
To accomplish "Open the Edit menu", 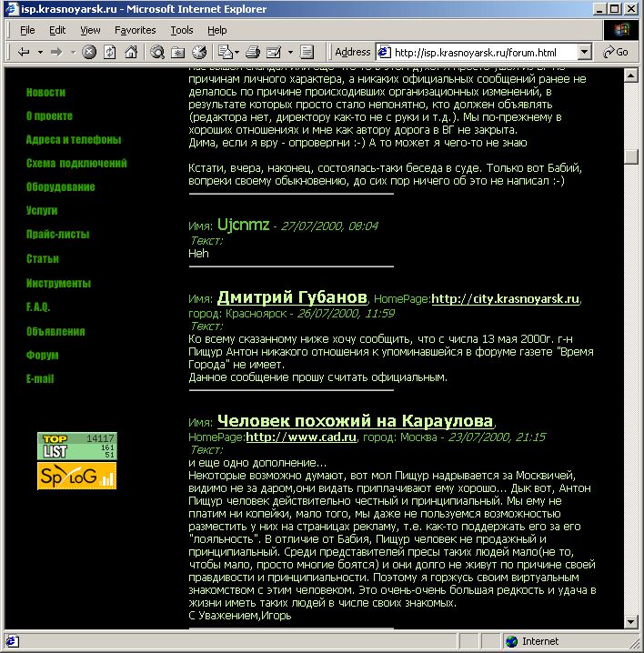I will [x=57, y=30].
